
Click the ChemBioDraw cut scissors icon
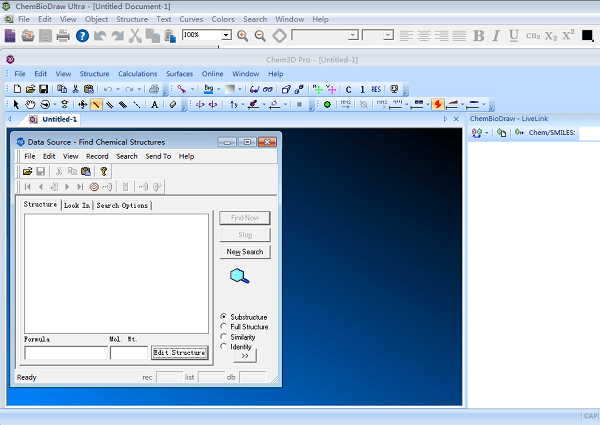[135, 36]
